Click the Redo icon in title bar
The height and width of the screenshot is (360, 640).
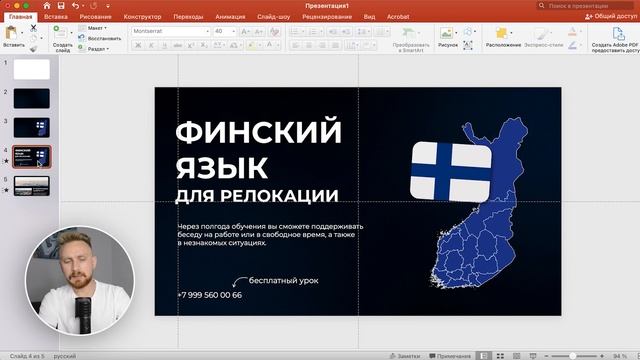pyautogui.click(x=94, y=6)
